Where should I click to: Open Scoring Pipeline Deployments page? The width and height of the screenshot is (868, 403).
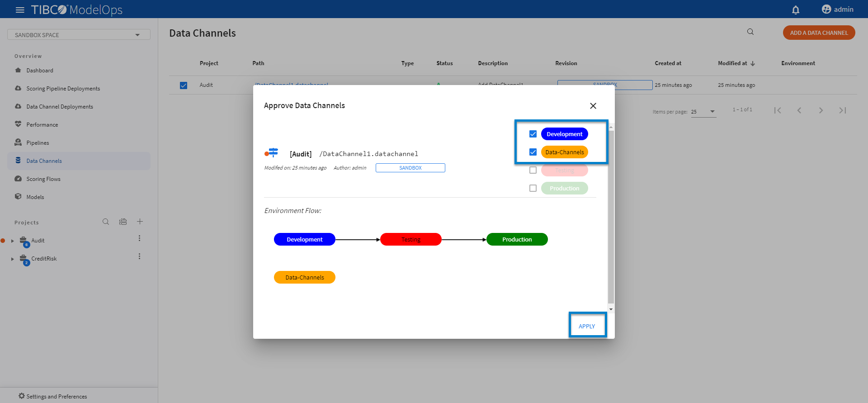[x=63, y=88]
